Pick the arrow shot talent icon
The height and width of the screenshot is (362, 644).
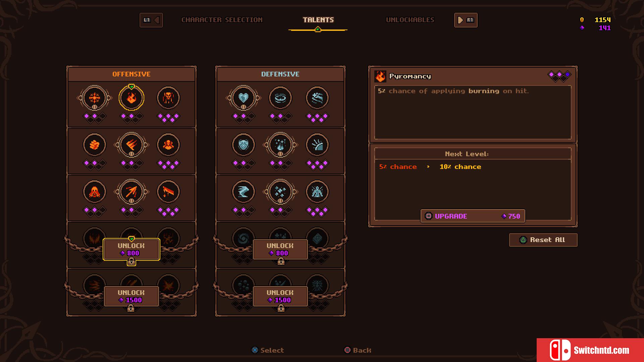tap(131, 192)
